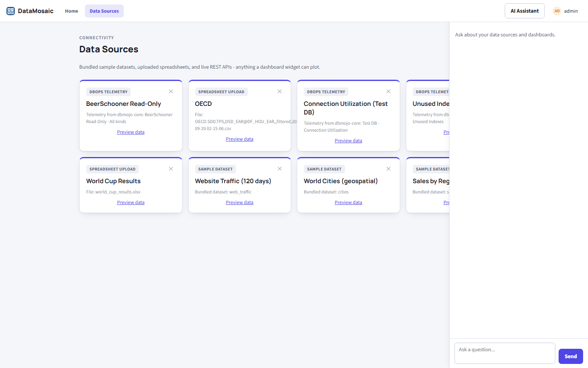Preview data for World Cities dataset
This screenshot has height=368, width=588.
(348, 202)
